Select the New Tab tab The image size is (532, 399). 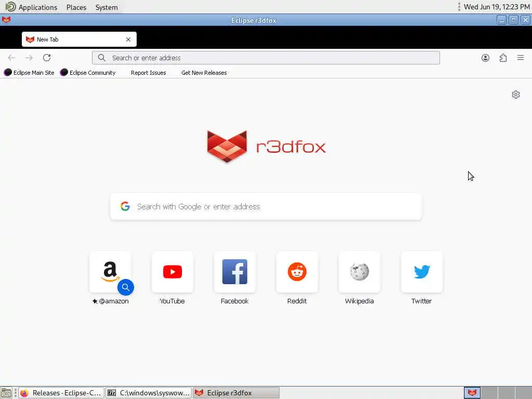(x=79, y=39)
